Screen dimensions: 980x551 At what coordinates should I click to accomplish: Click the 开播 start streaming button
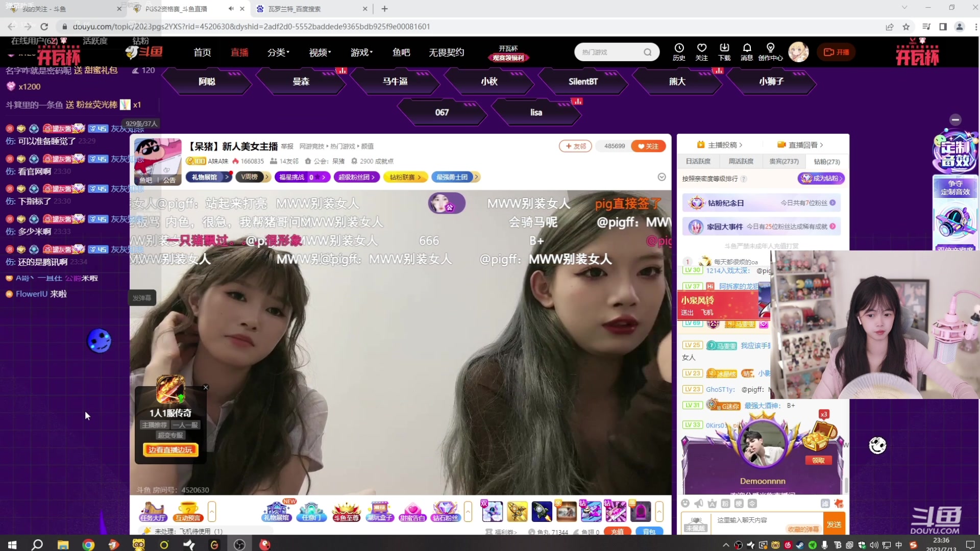(837, 52)
